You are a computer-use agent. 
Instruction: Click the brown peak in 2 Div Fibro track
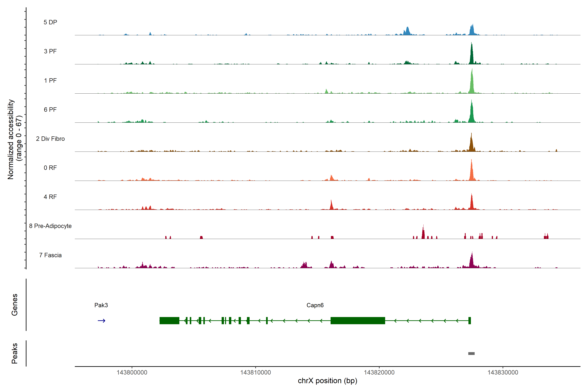[471, 144]
